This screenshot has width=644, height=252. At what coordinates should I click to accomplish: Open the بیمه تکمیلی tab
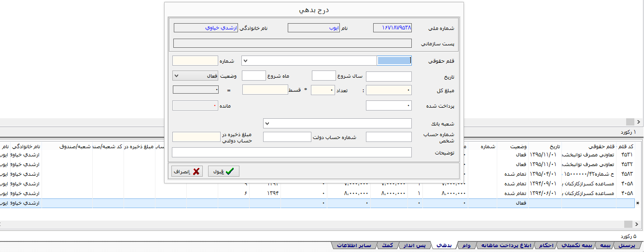[x=576, y=246]
